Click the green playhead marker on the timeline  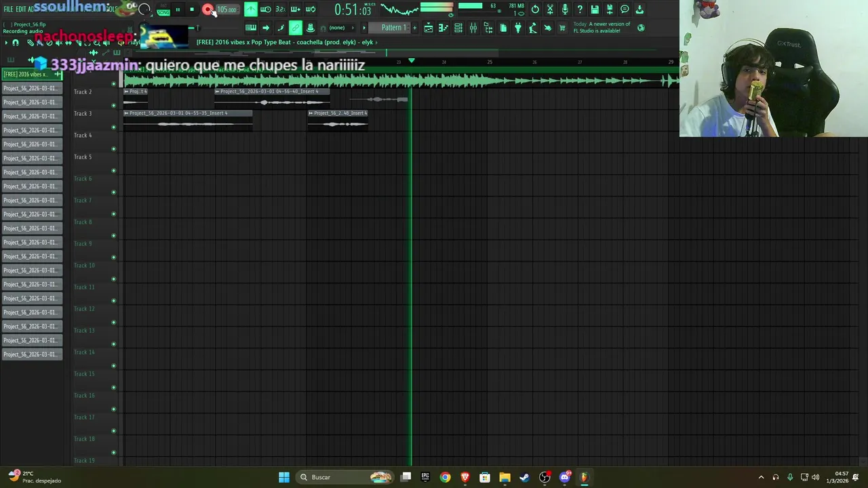pyautogui.click(x=411, y=61)
